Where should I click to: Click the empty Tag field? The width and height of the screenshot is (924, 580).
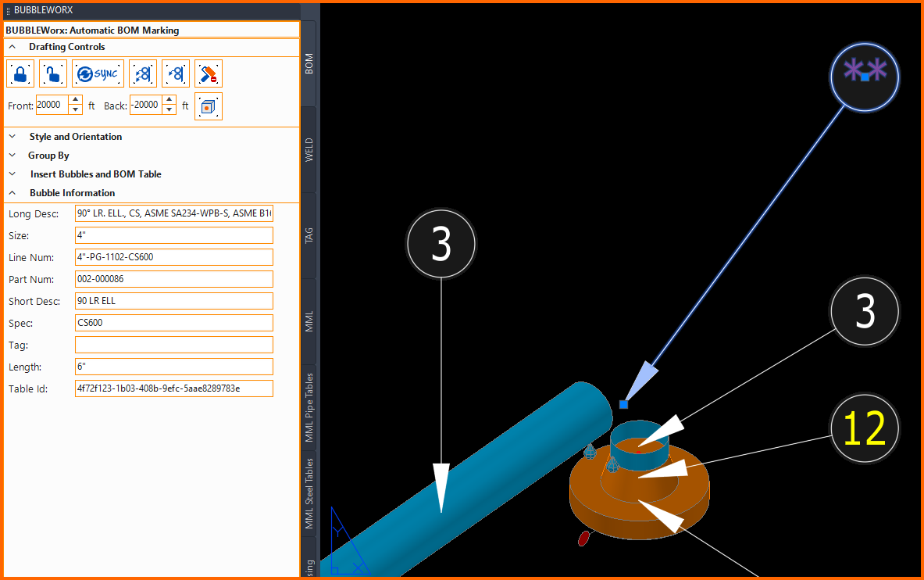[x=174, y=345]
